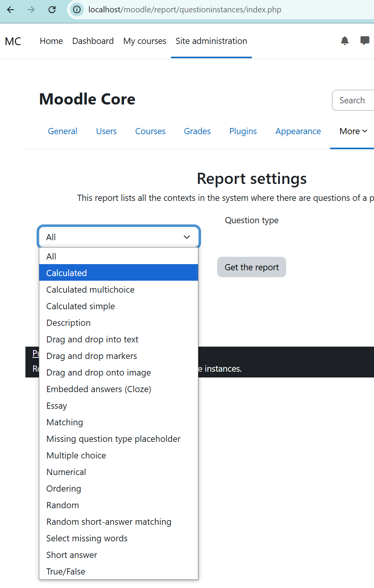Select Site administration in top navigation
Screen dimensions: 374x588
pos(211,41)
